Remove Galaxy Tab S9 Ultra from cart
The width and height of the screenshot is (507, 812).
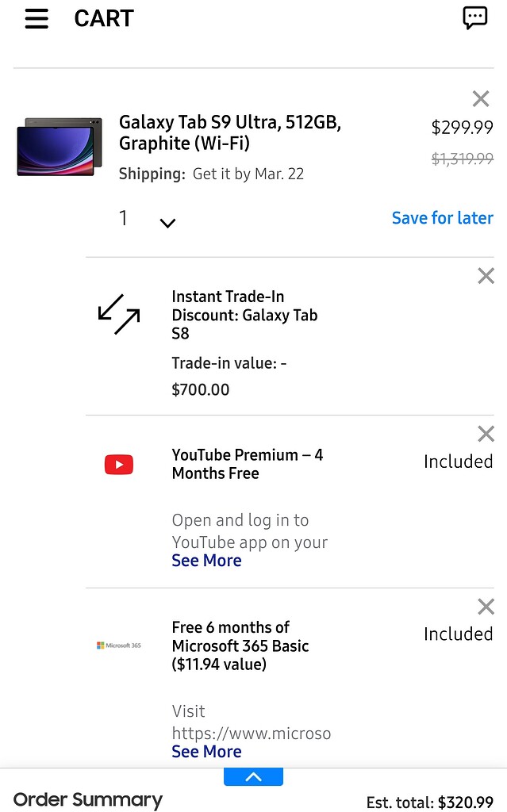(480, 98)
